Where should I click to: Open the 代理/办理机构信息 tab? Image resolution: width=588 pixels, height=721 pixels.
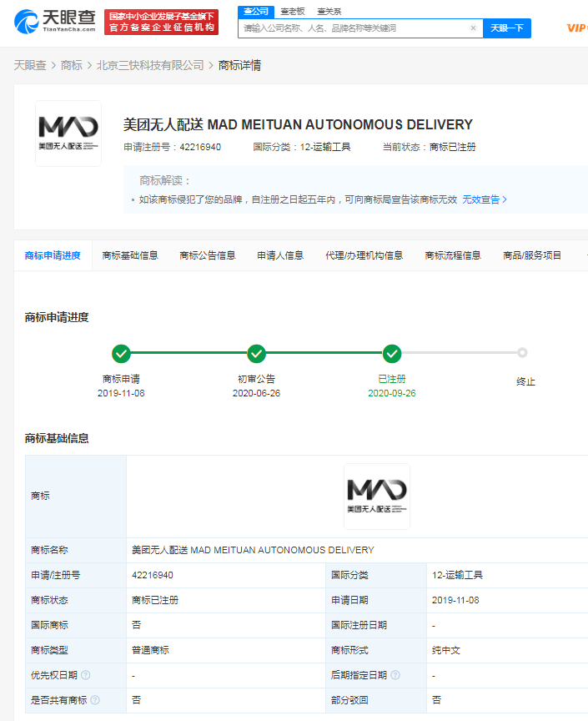pos(364,255)
